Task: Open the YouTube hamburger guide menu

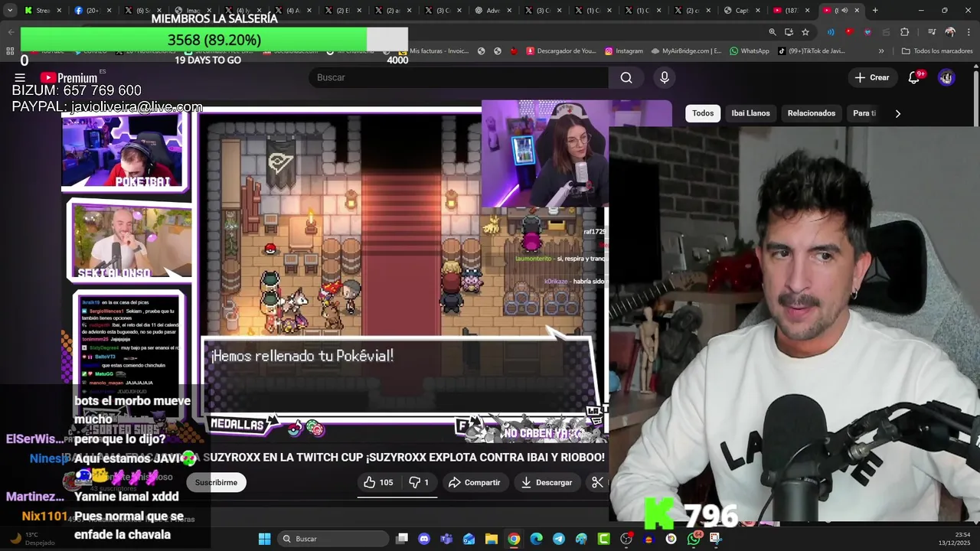Action: pyautogui.click(x=20, y=77)
